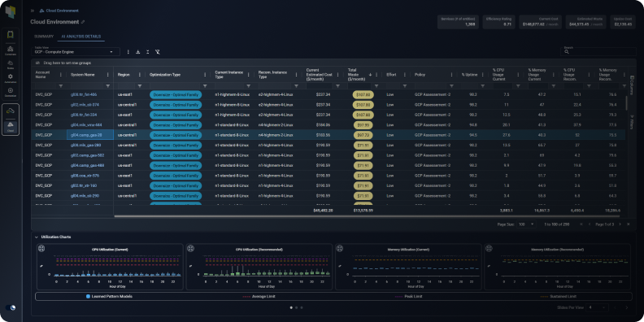Screen dimensions: 644x322
Task: Toggle the Learned Pattern Models legend item
Action: coord(109,296)
